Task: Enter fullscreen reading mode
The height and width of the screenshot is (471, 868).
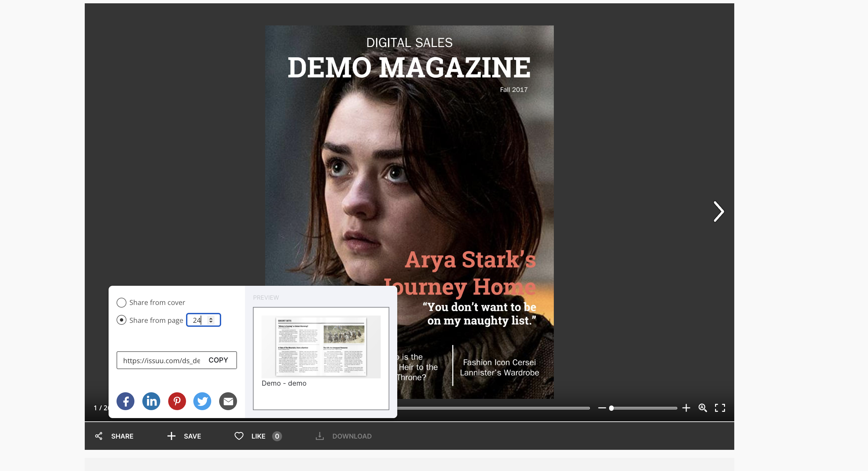Action: (720, 408)
